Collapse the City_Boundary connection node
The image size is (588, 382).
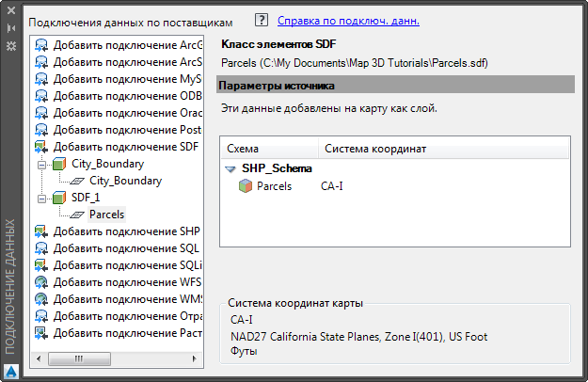tap(41, 164)
